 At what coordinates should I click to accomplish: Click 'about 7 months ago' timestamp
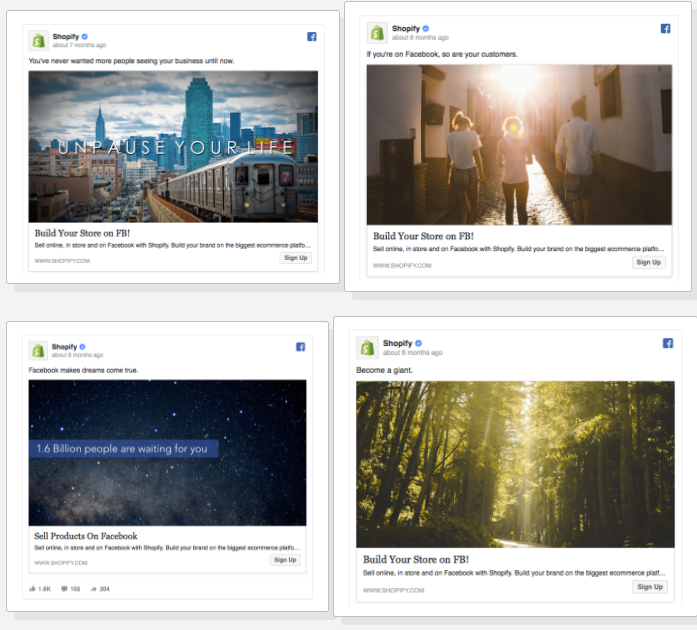(x=79, y=45)
